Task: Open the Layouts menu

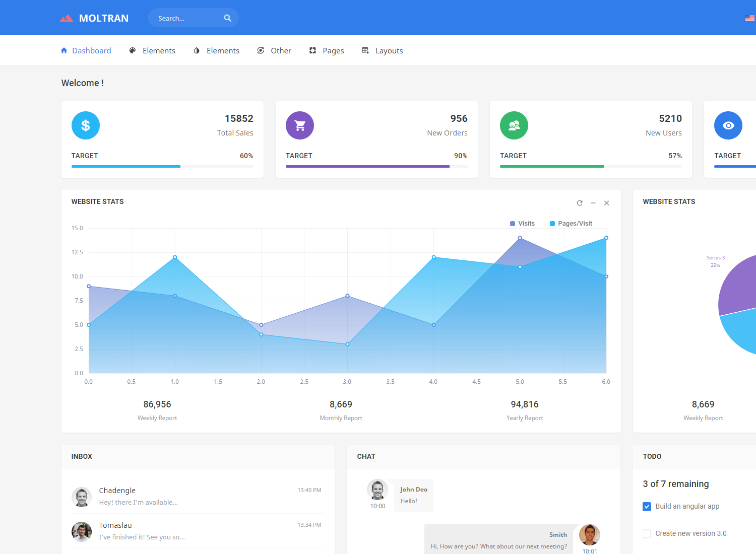Action: [x=383, y=50]
